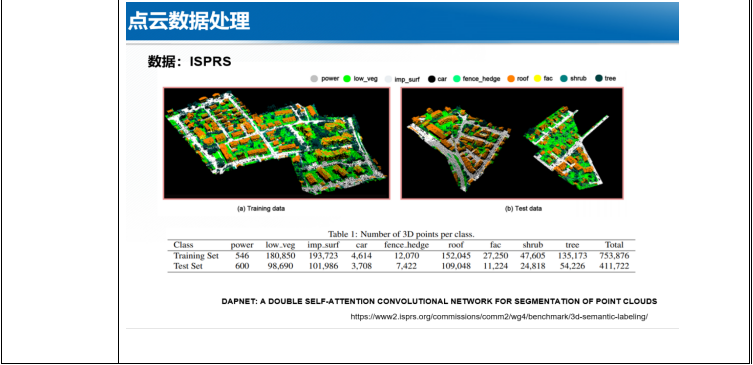Click the yellow fac legend dot
Viewport: 753px width, 365px height.
537,79
